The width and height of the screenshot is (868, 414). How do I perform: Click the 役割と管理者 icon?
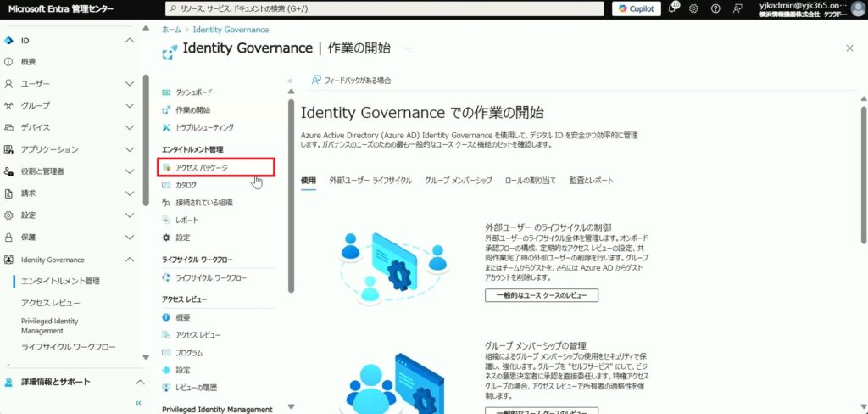pyautogui.click(x=8, y=172)
